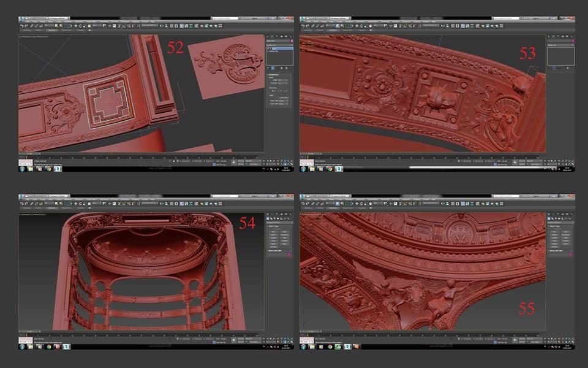The image size is (588, 368).
Task: Collapse the Parameters rollout
Action: 272,74
